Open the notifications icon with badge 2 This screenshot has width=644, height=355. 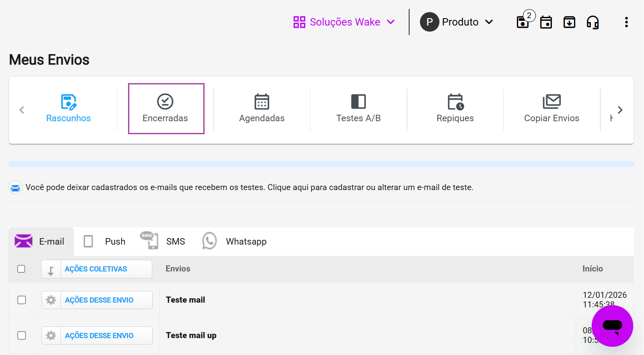tap(523, 22)
